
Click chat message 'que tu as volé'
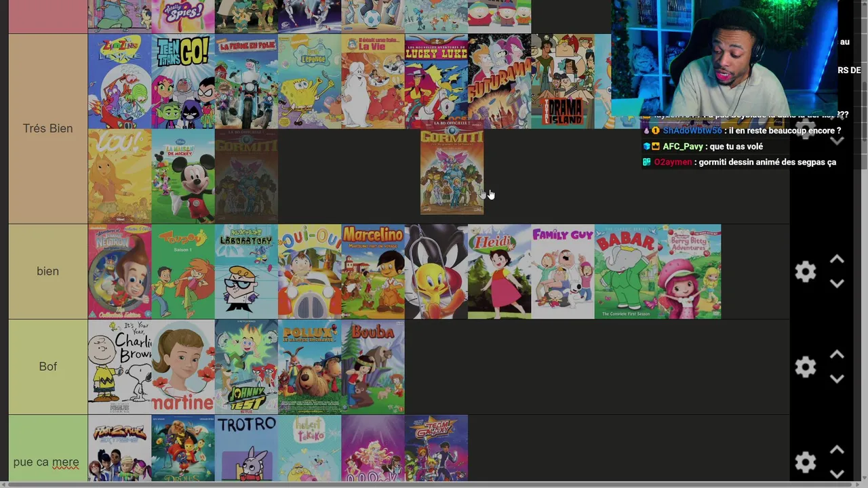(736, 146)
